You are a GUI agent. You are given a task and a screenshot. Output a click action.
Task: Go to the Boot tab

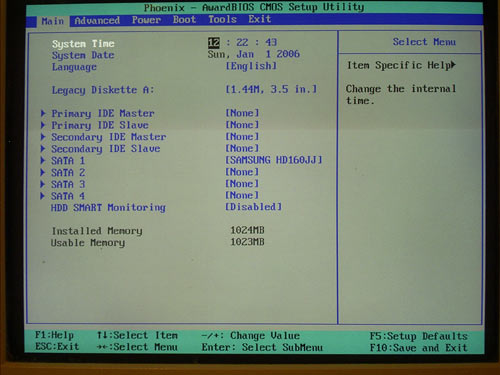tap(184, 20)
